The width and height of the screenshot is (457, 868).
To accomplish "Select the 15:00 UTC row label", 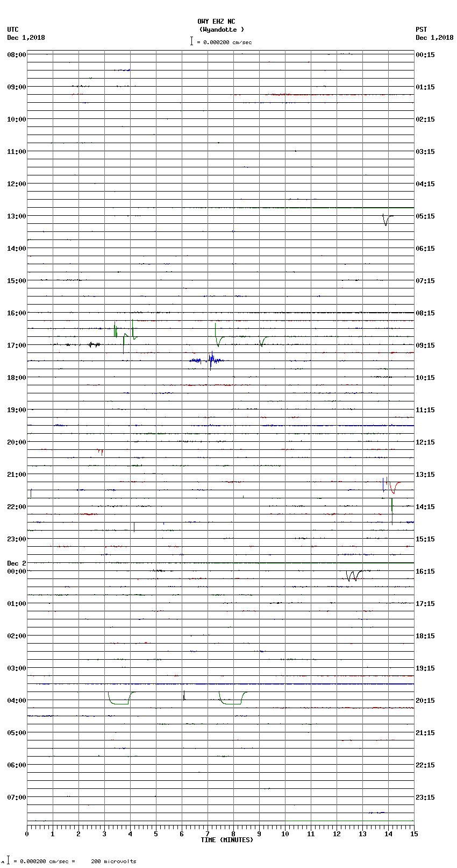I will 17,281.
